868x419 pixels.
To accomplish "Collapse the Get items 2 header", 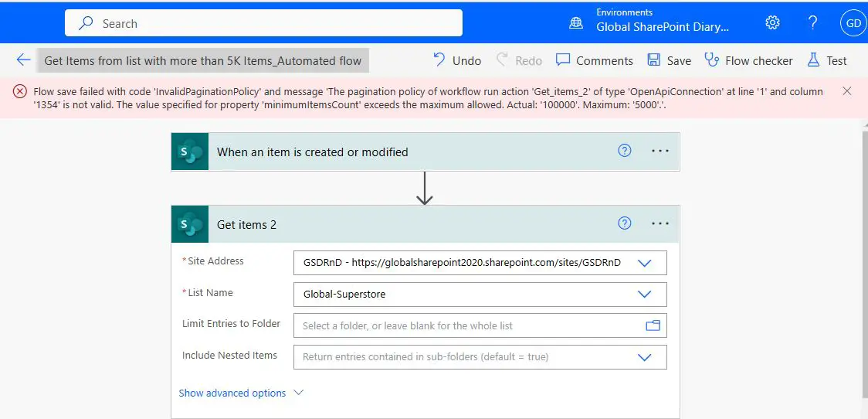I will 426,224.
